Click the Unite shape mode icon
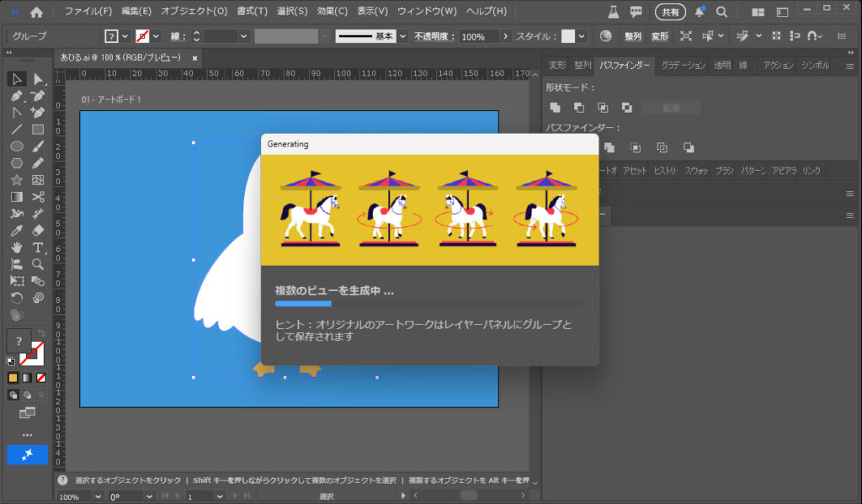This screenshot has width=862, height=504. click(555, 108)
